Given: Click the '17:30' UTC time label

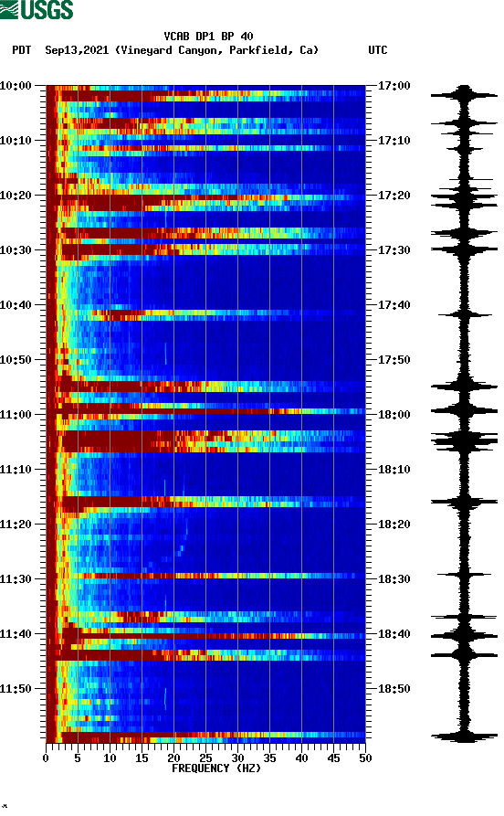Looking at the screenshot, I should point(394,249).
